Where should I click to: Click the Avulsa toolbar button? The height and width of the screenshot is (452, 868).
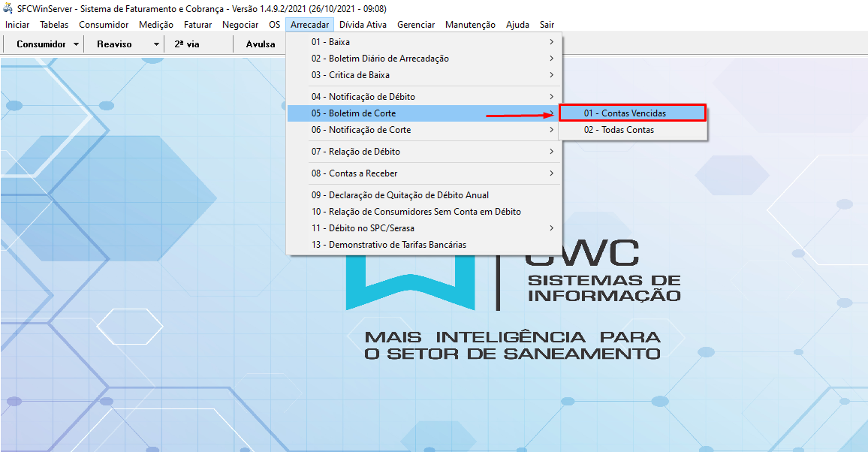260,44
